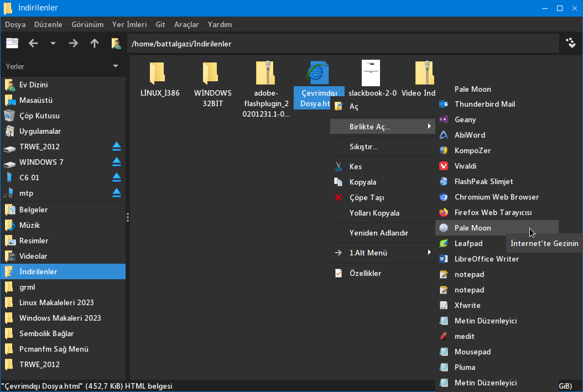
Task: Open Ev Dizini in sidebar
Action: (x=63, y=85)
